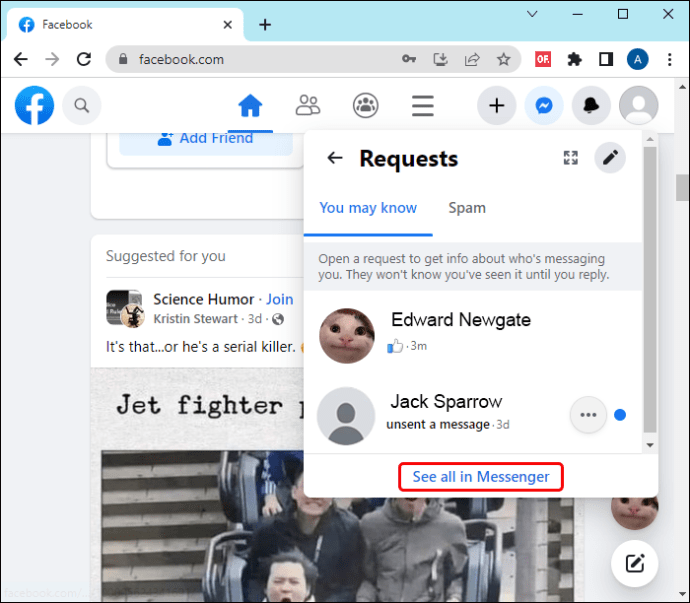
Task: Click See all in Messenger
Action: click(481, 477)
